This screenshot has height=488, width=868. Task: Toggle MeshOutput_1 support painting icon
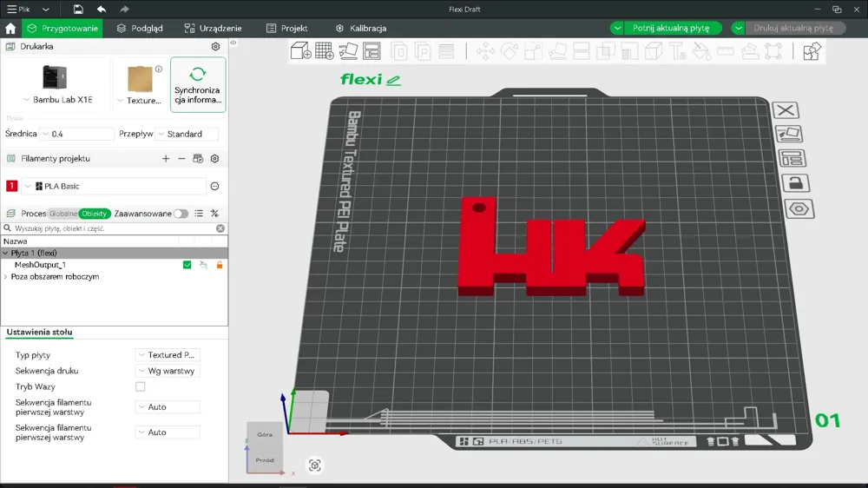click(x=204, y=265)
